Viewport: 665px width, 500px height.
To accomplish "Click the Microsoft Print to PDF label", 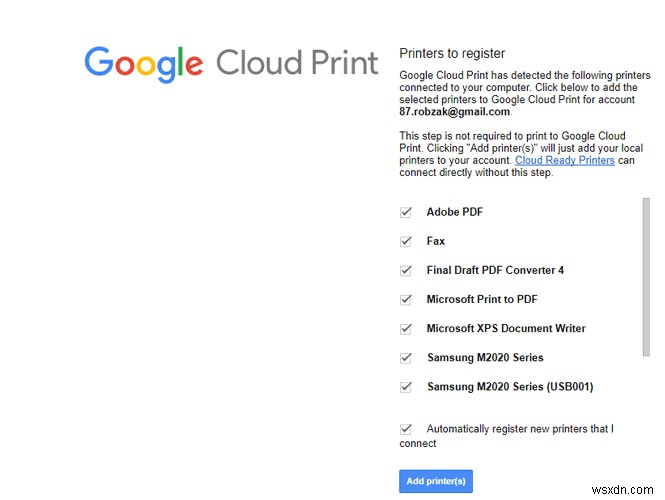I will 482,299.
